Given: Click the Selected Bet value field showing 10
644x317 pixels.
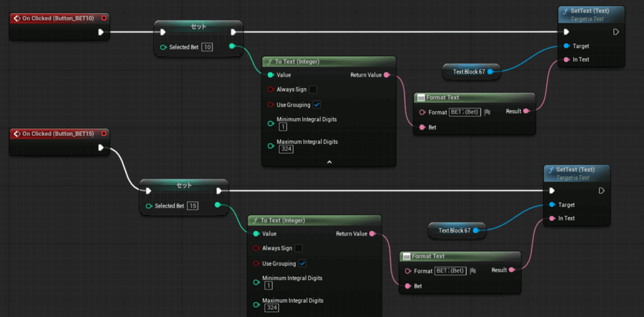Looking at the screenshot, I should (206, 47).
